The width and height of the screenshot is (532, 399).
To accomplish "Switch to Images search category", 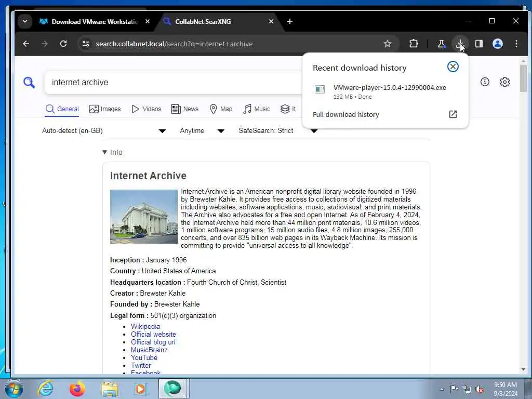I will [x=104, y=109].
